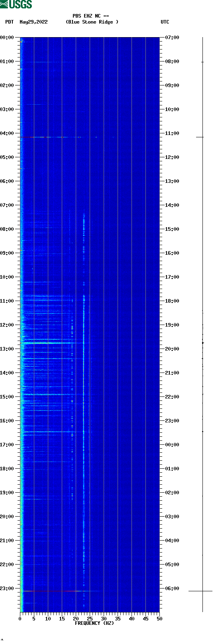
Task: Select the date label May29,2022
Action: click(33, 22)
